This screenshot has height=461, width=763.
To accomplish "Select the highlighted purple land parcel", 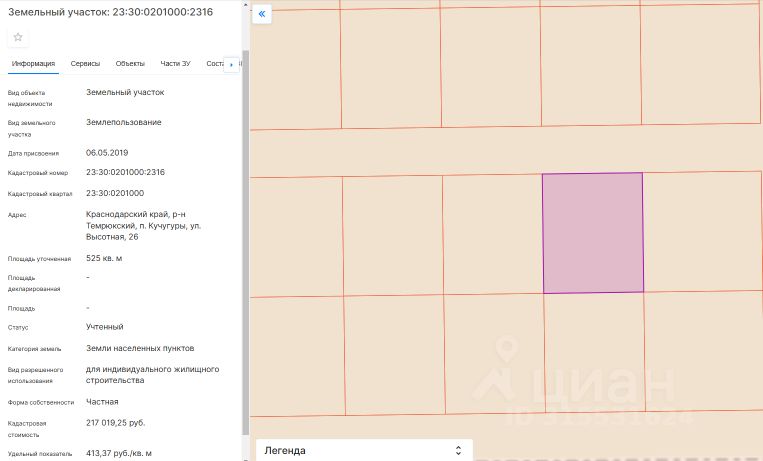I will click(593, 233).
